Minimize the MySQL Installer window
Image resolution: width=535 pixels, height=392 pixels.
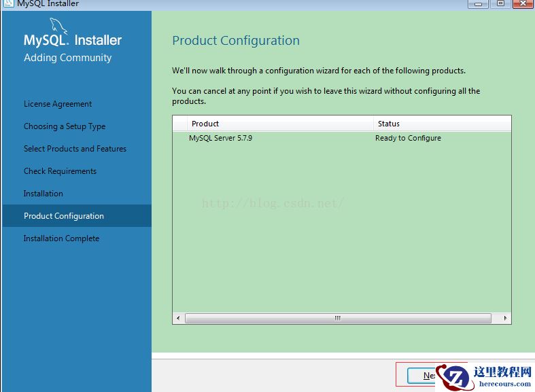click(478, 4)
